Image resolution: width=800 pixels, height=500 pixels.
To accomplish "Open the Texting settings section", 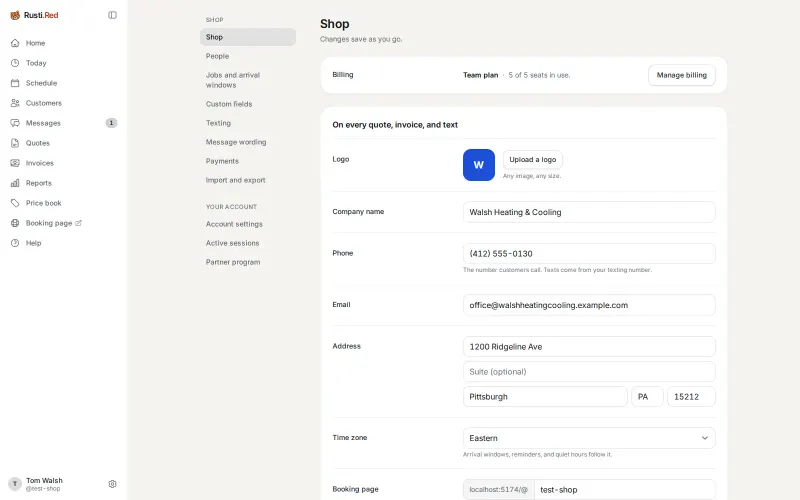I will 247,123.
